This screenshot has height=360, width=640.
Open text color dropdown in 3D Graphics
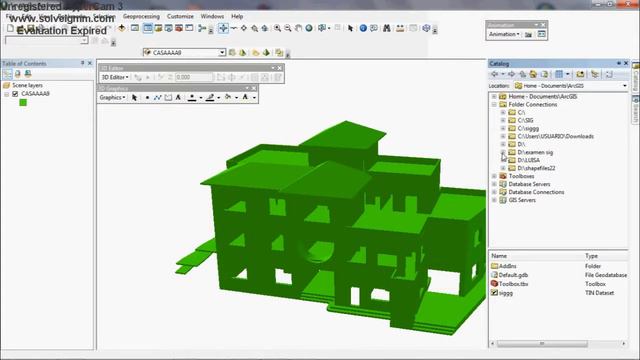click(x=254, y=98)
